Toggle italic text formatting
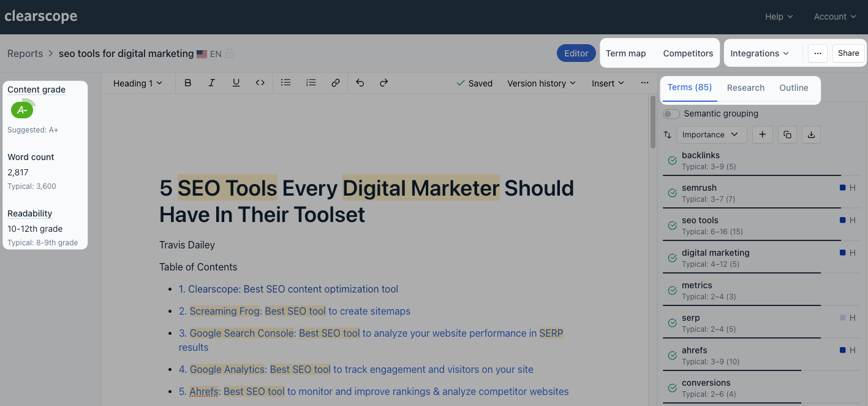Viewport: 868px width, 406px height. (x=211, y=83)
